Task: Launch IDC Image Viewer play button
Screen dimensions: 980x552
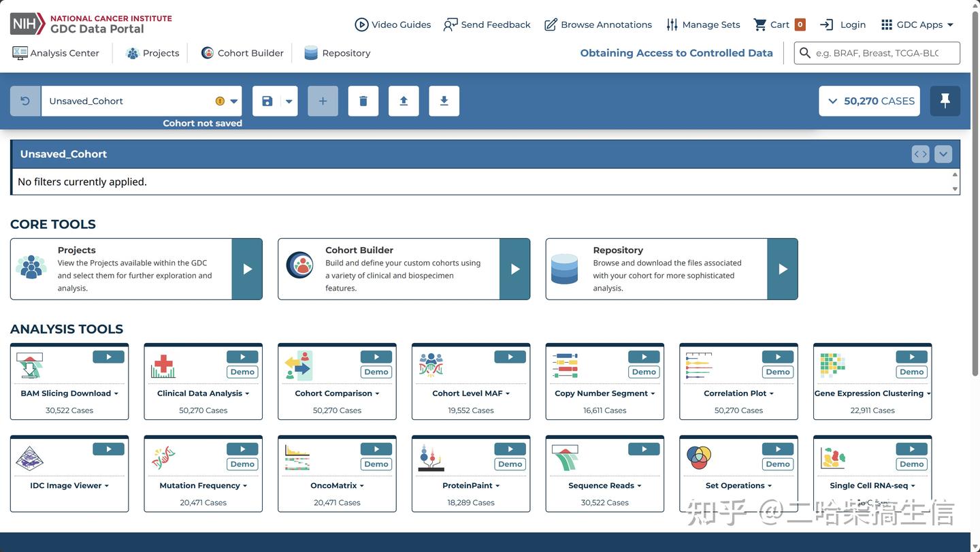Action: [x=108, y=449]
